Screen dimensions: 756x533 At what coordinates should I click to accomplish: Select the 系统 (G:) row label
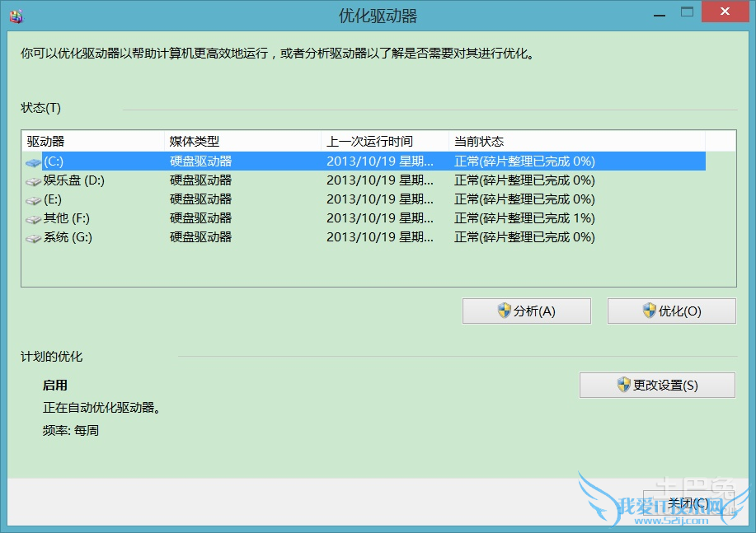(68, 237)
